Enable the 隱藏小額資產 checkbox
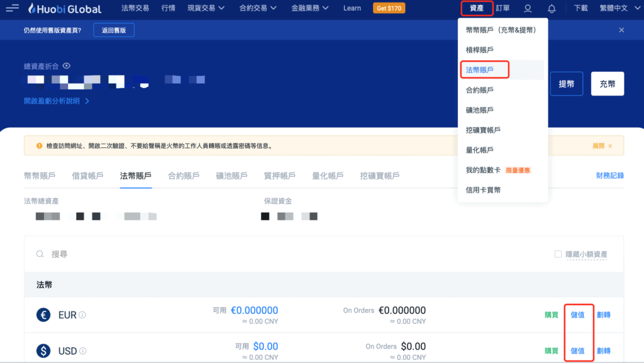This screenshot has width=644, height=363. (558, 254)
